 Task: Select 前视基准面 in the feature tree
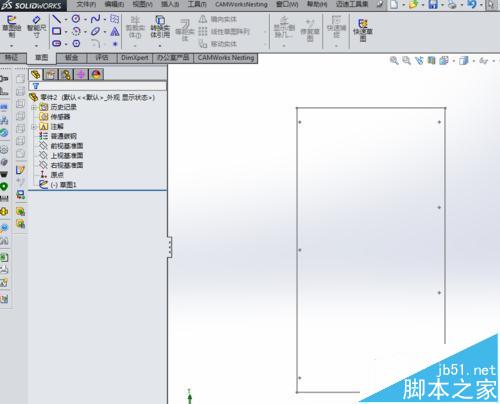[67, 146]
